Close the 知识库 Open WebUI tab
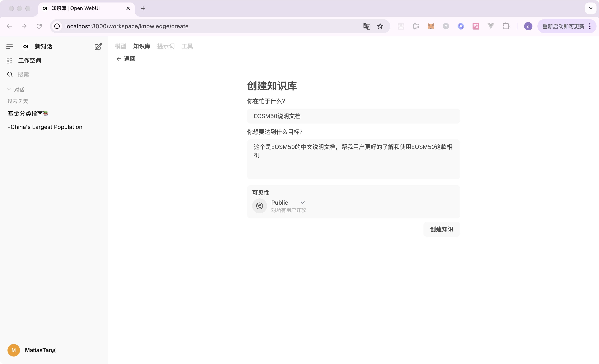Image resolution: width=599 pixels, height=364 pixels. pos(128,8)
